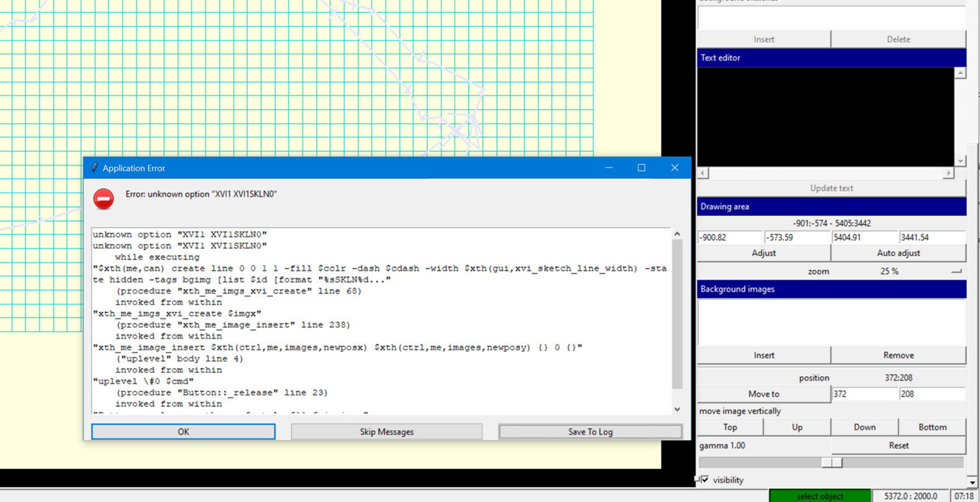980x502 pixels.
Task: Click the red error stop icon
Action: (x=104, y=199)
